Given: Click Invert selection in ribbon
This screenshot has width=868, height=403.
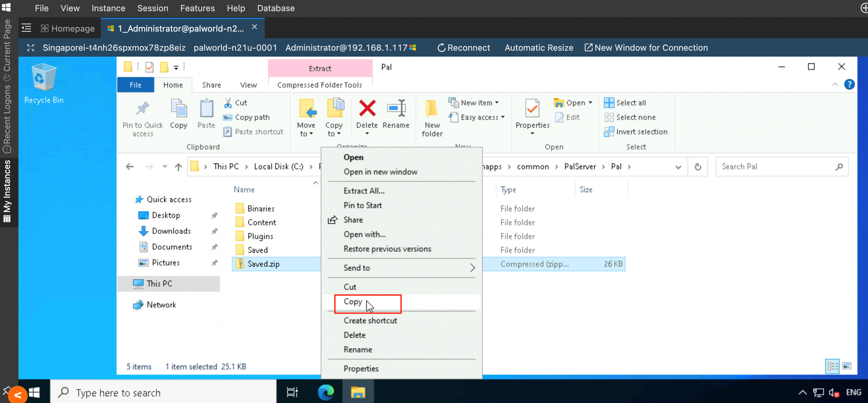Looking at the screenshot, I should tap(636, 132).
